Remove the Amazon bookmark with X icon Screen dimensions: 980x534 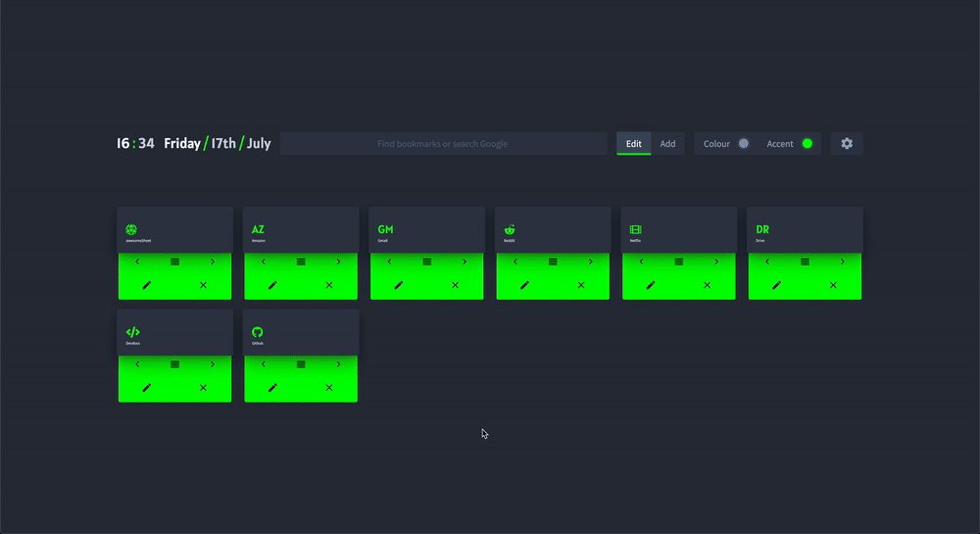[x=329, y=285]
